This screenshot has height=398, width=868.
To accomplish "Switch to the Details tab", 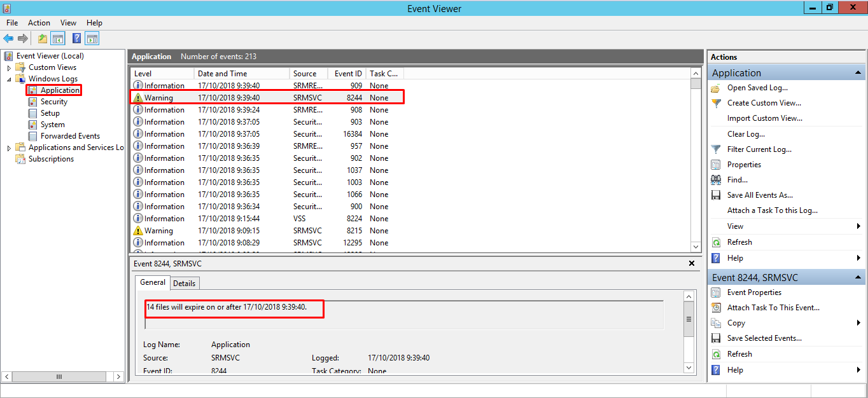I will pos(185,283).
